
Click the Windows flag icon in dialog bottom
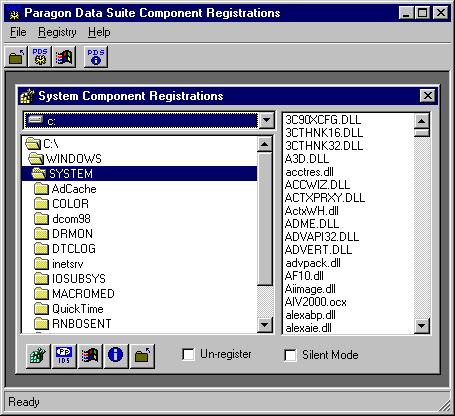pos(90,356)
